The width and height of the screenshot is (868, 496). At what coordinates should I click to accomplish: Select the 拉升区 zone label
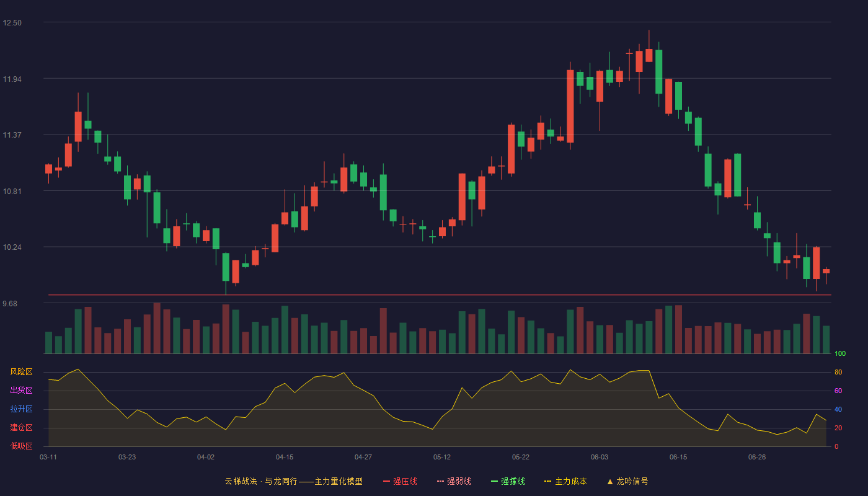tap(21, 409)
